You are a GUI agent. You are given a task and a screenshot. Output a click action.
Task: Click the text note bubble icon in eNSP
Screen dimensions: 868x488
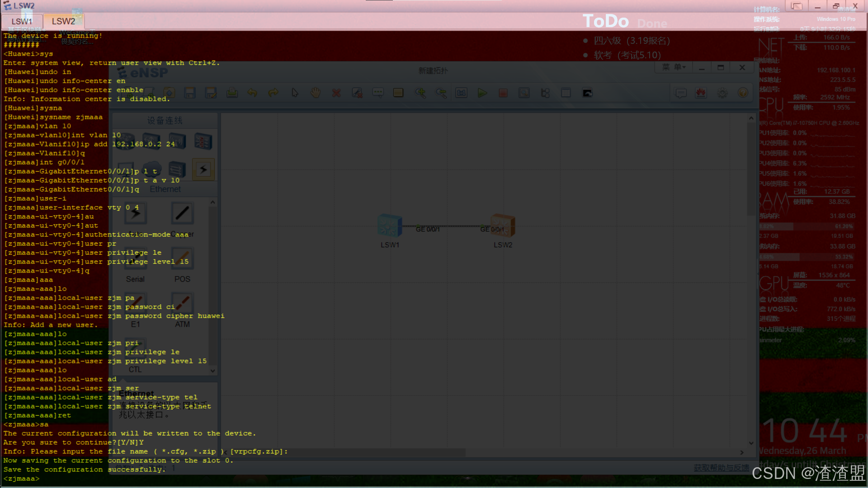(378, 93)
